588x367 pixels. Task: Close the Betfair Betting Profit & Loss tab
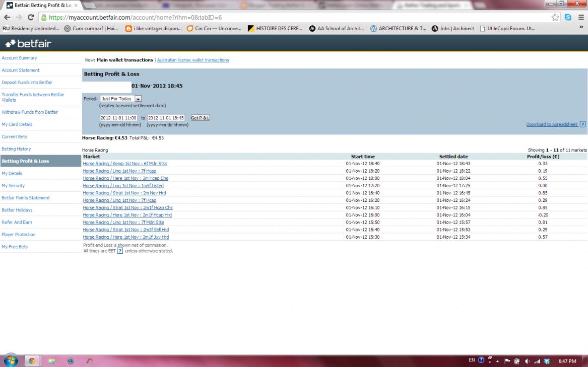[76, 5]
